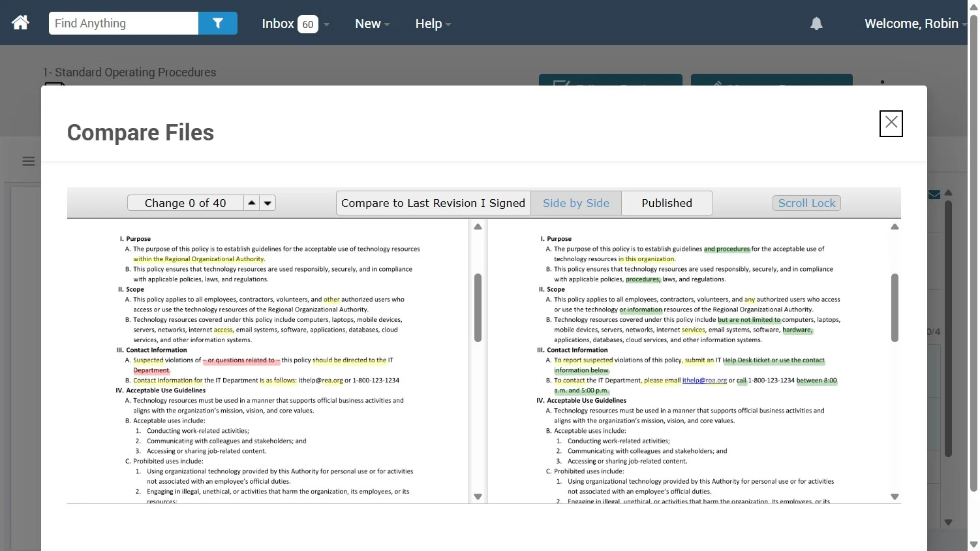Click highlighted 'hardware,' in right pane
The height and width of the screenshot is (551, 980).
coord(797,330)
